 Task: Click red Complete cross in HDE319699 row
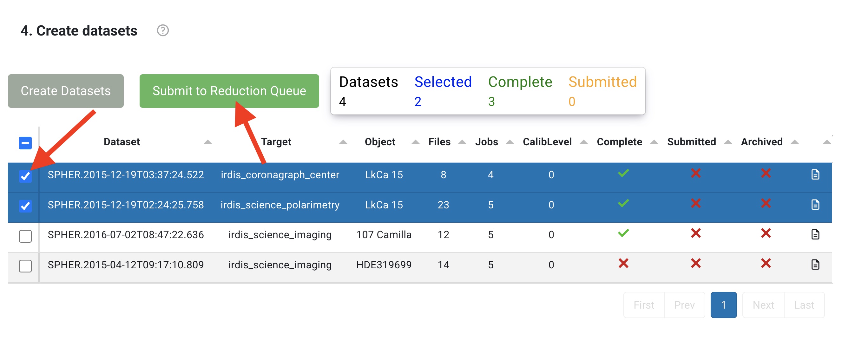coord(623,263)
